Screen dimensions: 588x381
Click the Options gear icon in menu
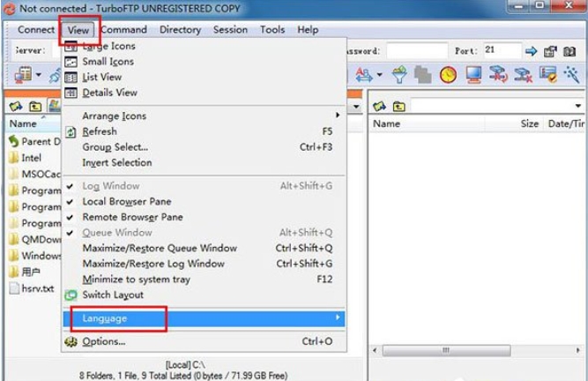click(71, 341)
